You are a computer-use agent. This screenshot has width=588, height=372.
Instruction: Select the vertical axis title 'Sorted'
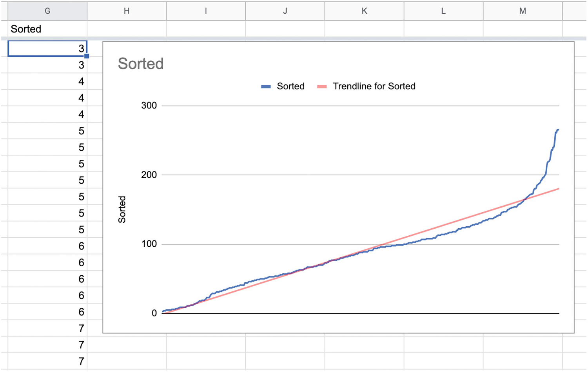(122, 209)
